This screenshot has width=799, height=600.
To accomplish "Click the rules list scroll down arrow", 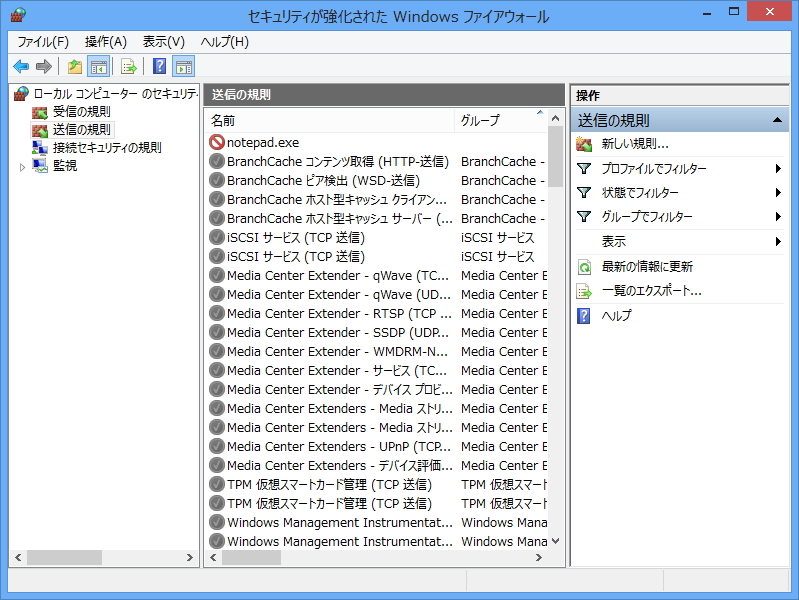I will point(555,541).
